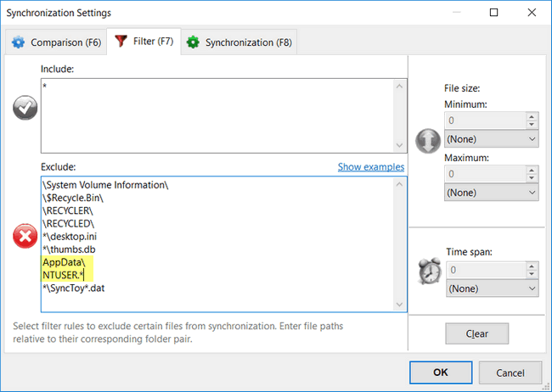Click the File size arrows icon
Screen dimensions: 552x392
pos(426,138)
